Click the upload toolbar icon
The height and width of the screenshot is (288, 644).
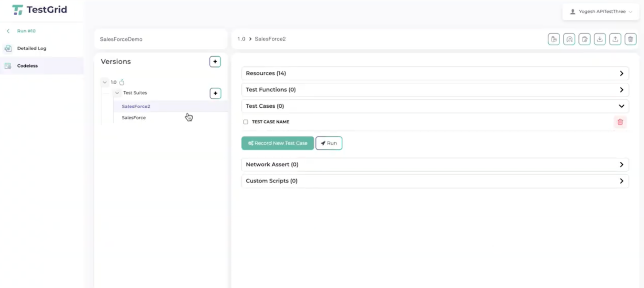point(615,39)
